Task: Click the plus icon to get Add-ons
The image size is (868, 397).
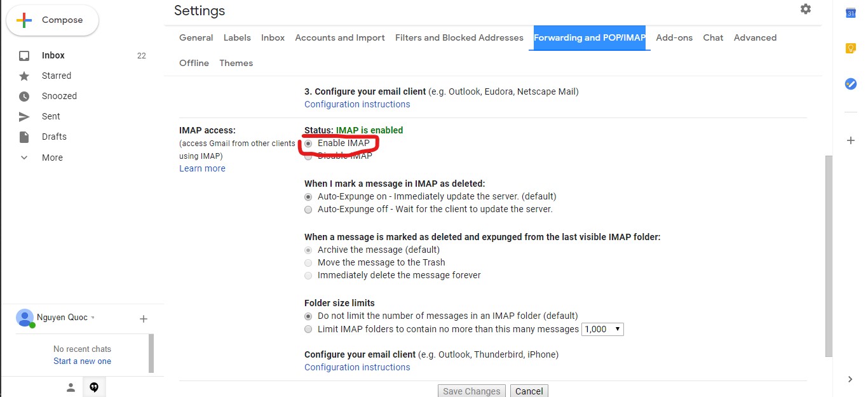Action: tap(850, 140)
